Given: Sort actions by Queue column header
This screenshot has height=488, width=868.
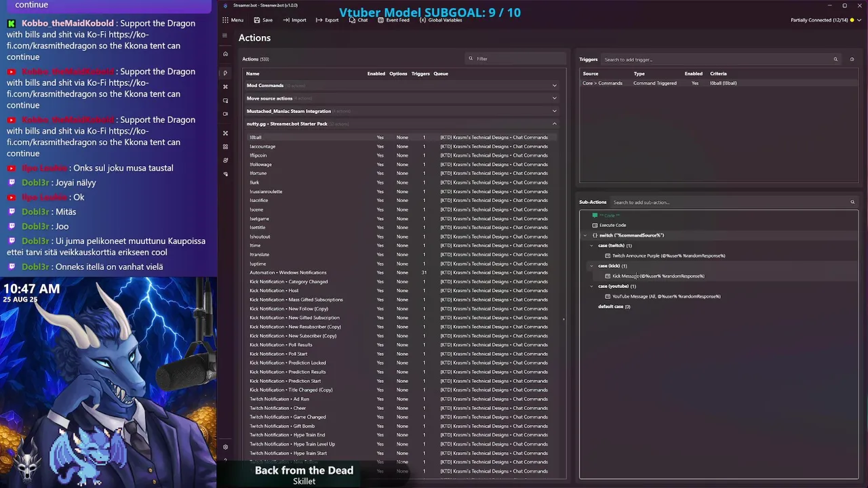Looking at the screenshot, I should (x=441, y=73).
